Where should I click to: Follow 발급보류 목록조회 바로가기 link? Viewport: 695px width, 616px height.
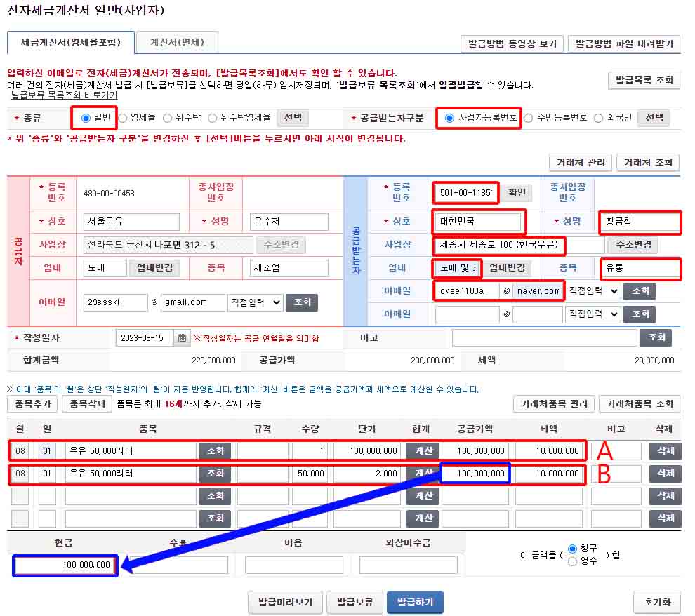tap(65, 95)
